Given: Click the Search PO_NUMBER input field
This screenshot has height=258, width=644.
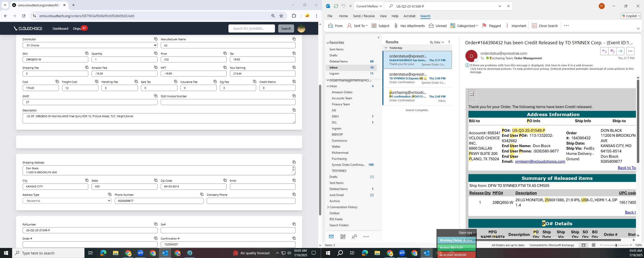Looking at the screenshot, I should (252, 28).
